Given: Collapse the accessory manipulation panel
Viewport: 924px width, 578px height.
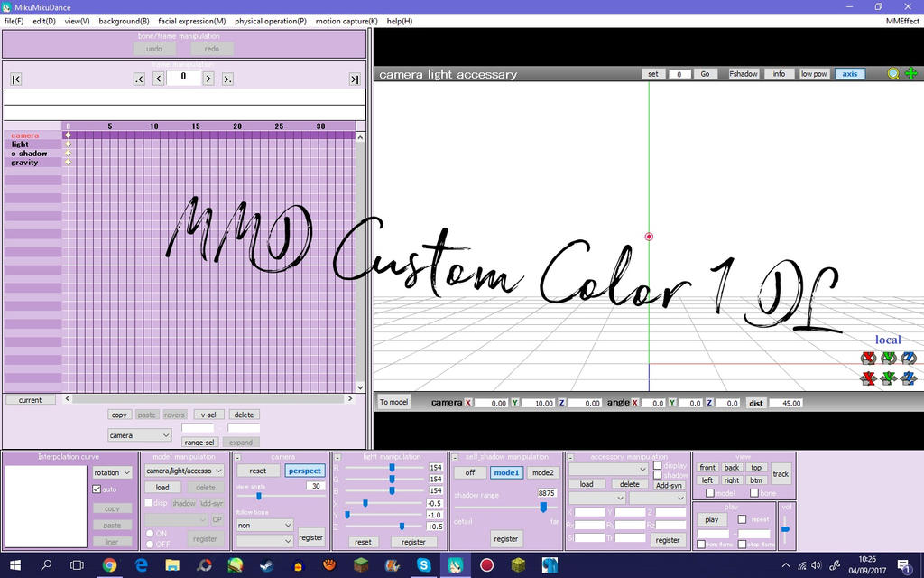Looking at the screenshot, I should (570, 457).
